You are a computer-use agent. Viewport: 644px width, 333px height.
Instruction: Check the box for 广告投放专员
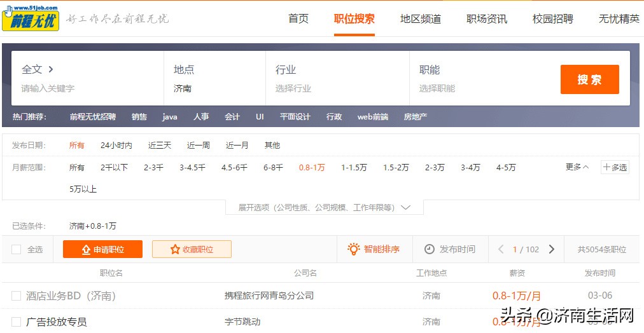click(16, 322)
